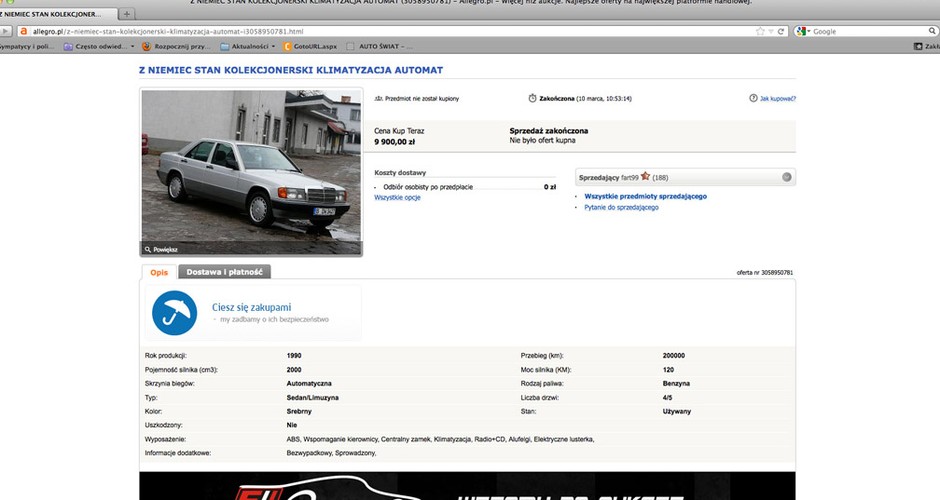Click the seller's star rating icon
This screenshot has width=940, height=500.
point(645,176)
